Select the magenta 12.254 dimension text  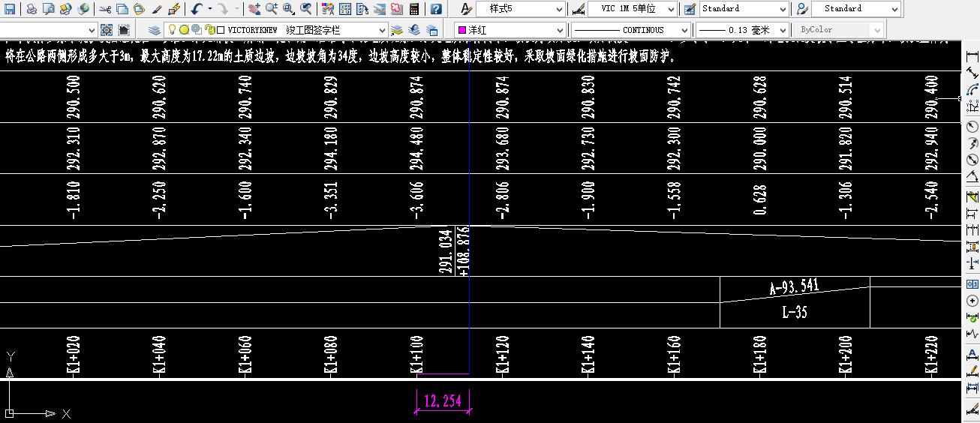point(443,400)
